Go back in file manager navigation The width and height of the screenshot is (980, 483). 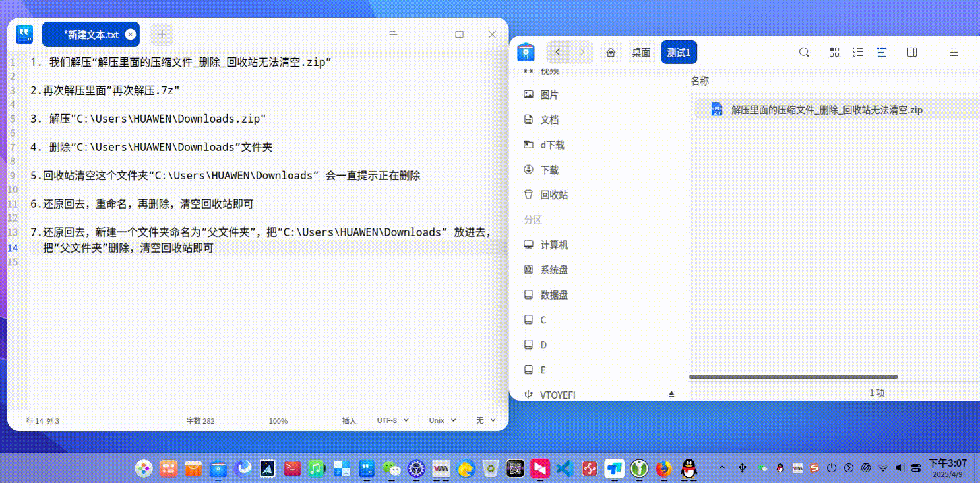559,52
